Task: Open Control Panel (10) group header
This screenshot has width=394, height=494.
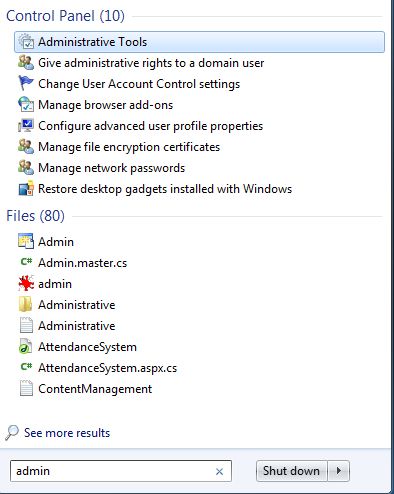Action: point(65,16)
